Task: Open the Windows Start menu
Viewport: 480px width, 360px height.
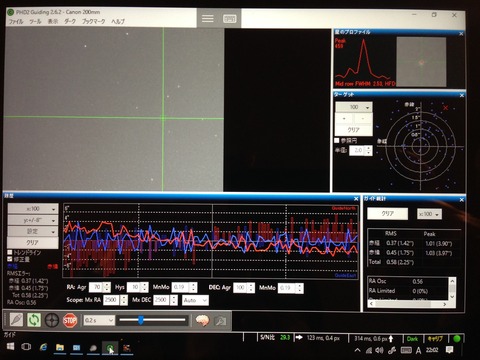Action: 10,347
